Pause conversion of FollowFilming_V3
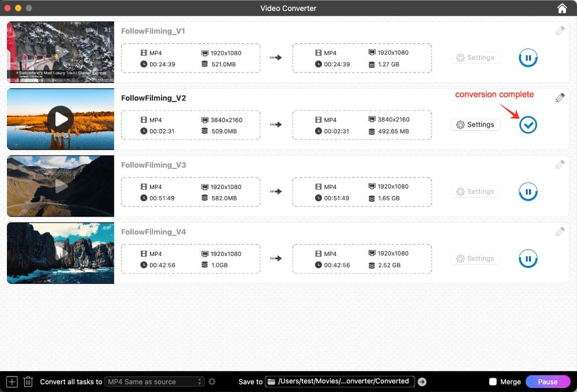 (x=528, y=191)
